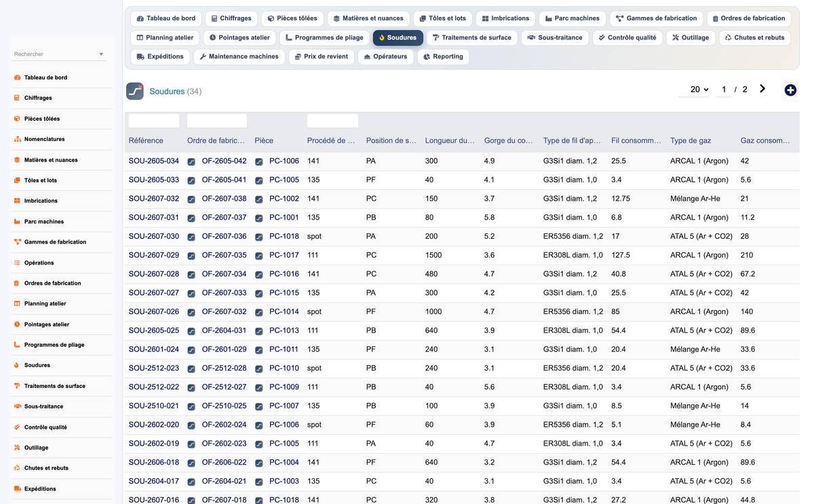Image resolution: width=814 pixels, height=504 pixels.
Task: Click the Référence filter input field
Action: coord(154,121)
